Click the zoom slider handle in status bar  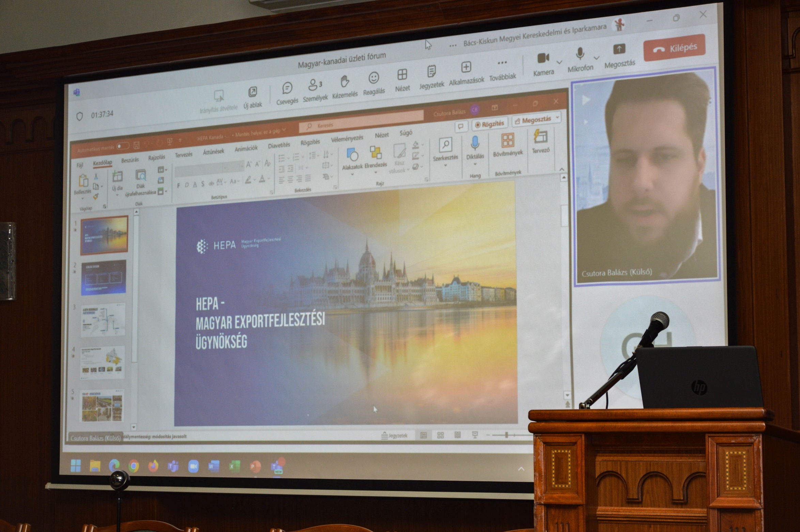[x=507, y=435]
